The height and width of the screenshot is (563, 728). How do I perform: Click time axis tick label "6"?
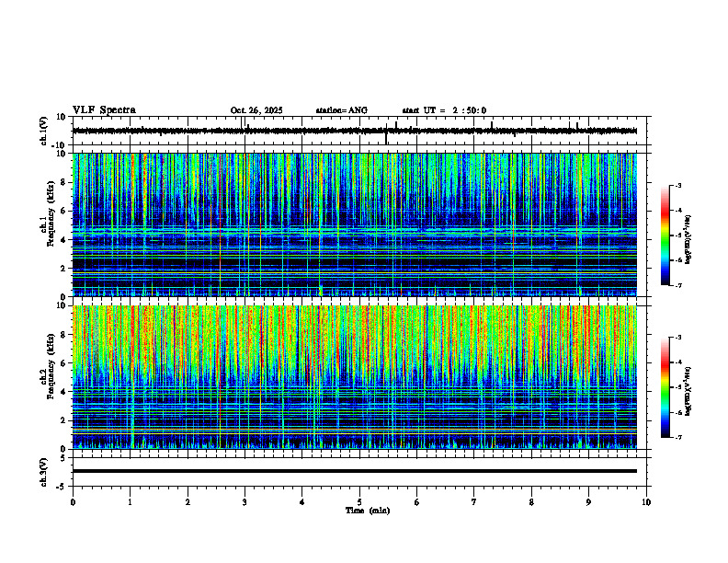(417, 502)
